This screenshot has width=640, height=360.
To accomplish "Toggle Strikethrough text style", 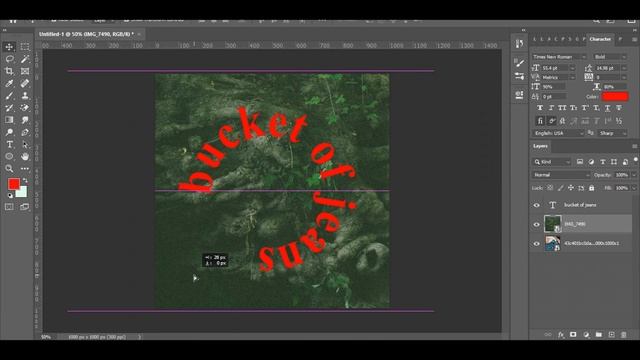I will pyautogui.click(x=619, y=108).
